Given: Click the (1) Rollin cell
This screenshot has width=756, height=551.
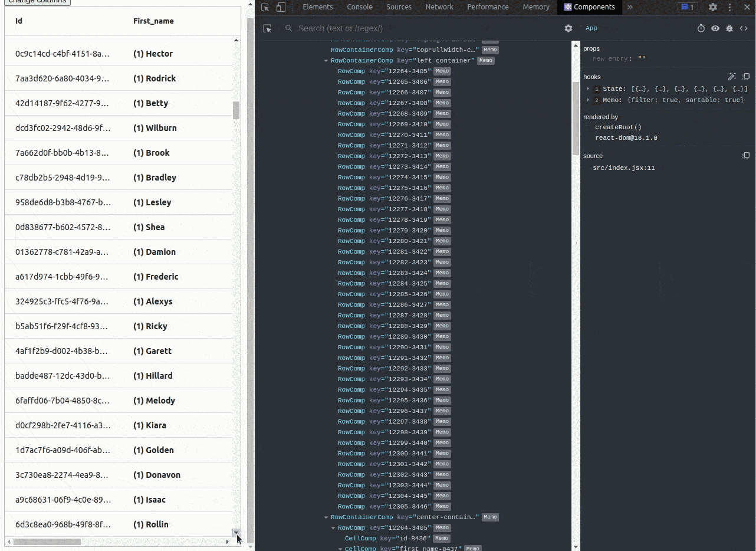Looking at the screenshot, I should (x=151, y=524).
